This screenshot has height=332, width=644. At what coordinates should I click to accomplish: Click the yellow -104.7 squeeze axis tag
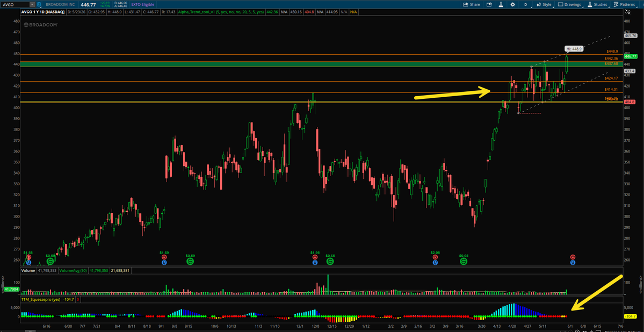(x=629, y=316)
